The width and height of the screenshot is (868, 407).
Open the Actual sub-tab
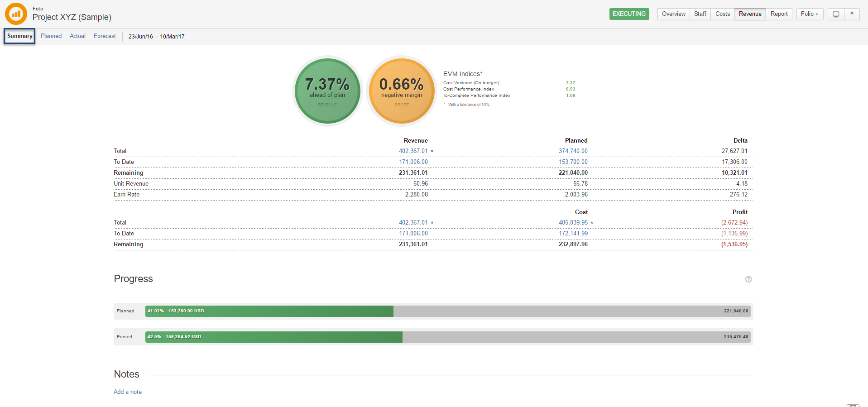tap(77, 36)
